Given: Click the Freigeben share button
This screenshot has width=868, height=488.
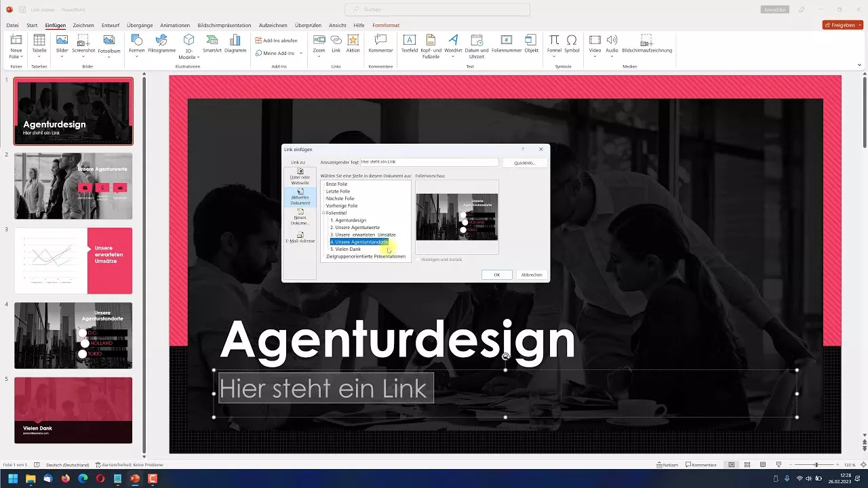Looking at the screenshot, I should click(x=842, y=25).
